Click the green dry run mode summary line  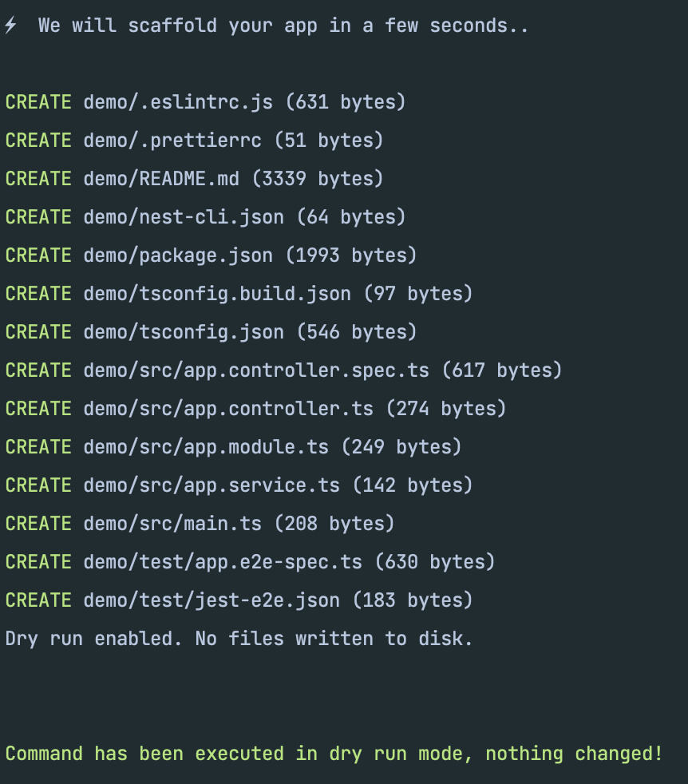[x=334, y=754]
